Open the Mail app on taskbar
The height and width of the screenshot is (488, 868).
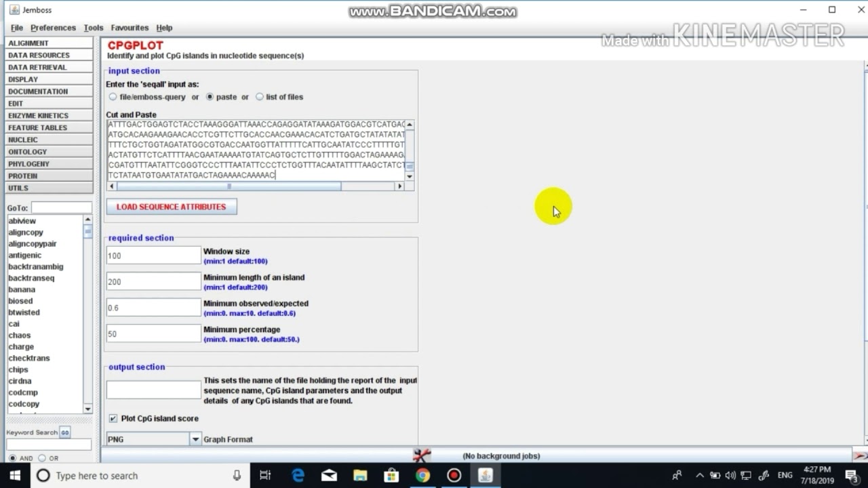(329, 476)
